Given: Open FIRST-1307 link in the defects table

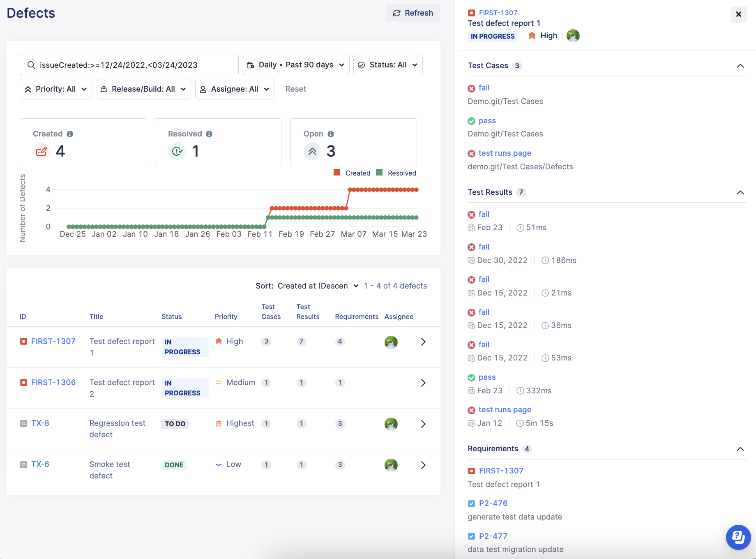Looking at the screenshot, I should click(x=53, y=342).
